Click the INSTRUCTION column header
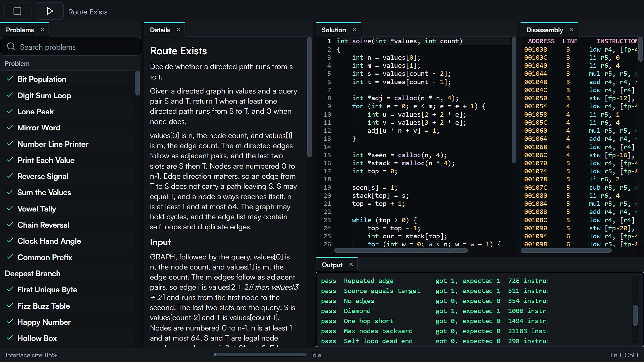 (x=616, y=41)
